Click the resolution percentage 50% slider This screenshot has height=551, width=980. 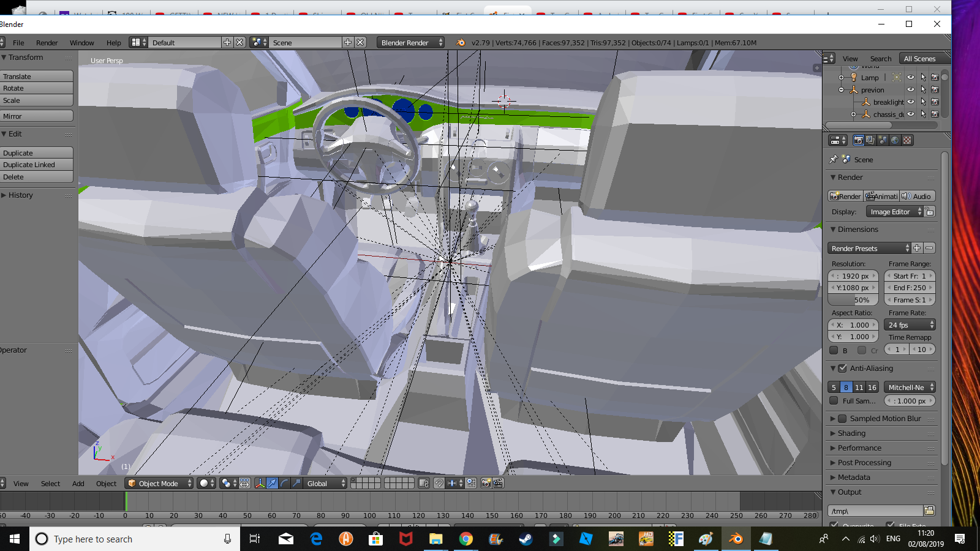tap(853, 300)
